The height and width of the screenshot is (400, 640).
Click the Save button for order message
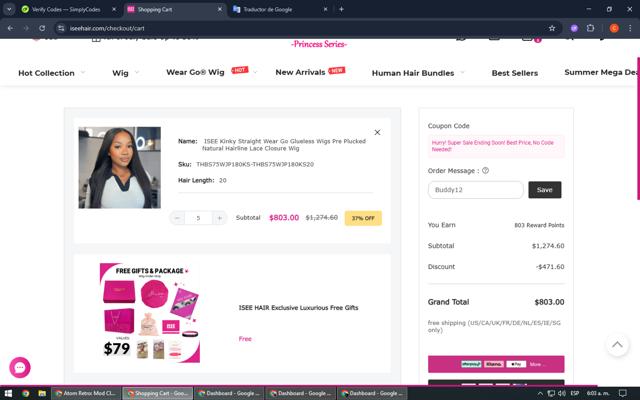[x=544, y=190]
